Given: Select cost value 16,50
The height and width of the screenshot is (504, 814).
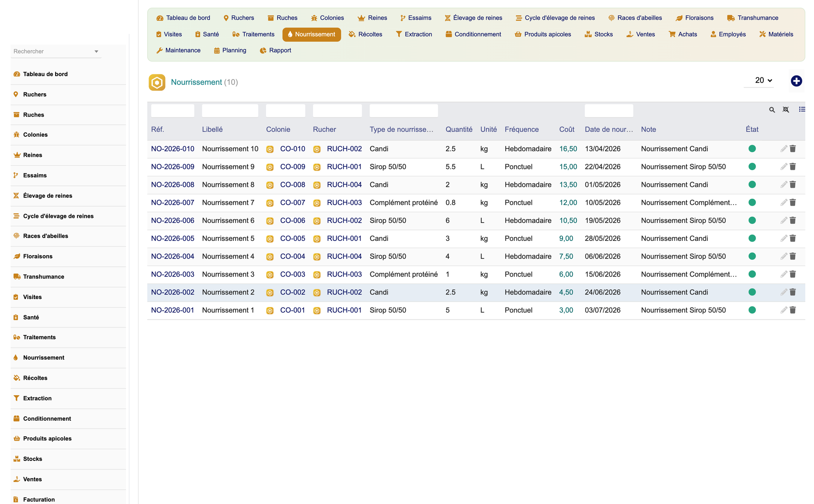Looking at the screenshot, I should [568, 149].
